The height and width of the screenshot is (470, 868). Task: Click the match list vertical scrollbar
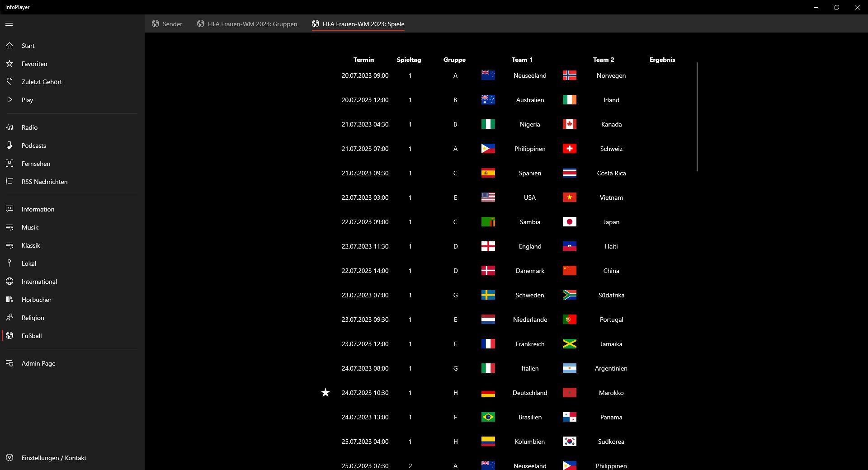(697, 117)
